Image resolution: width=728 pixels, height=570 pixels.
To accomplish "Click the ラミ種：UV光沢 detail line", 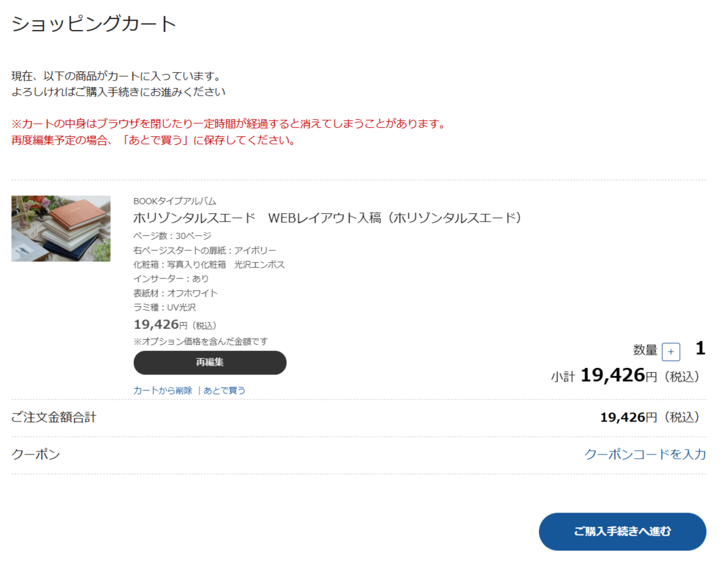I will coord(164,307).
